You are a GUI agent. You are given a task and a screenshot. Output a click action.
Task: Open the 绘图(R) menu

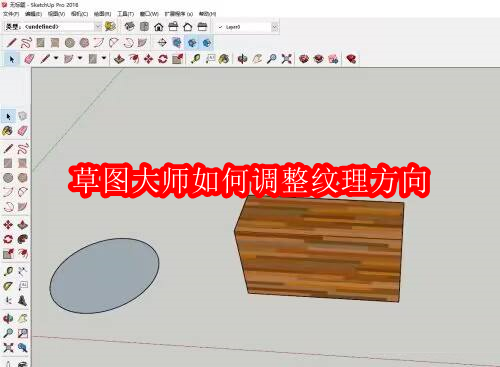pos(102,14)
